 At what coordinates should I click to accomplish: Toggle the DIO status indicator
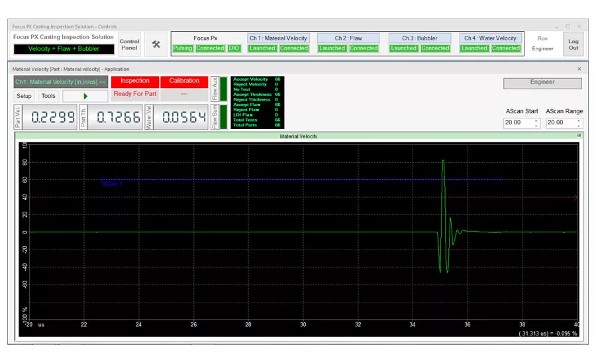click(x=234, y=48)
